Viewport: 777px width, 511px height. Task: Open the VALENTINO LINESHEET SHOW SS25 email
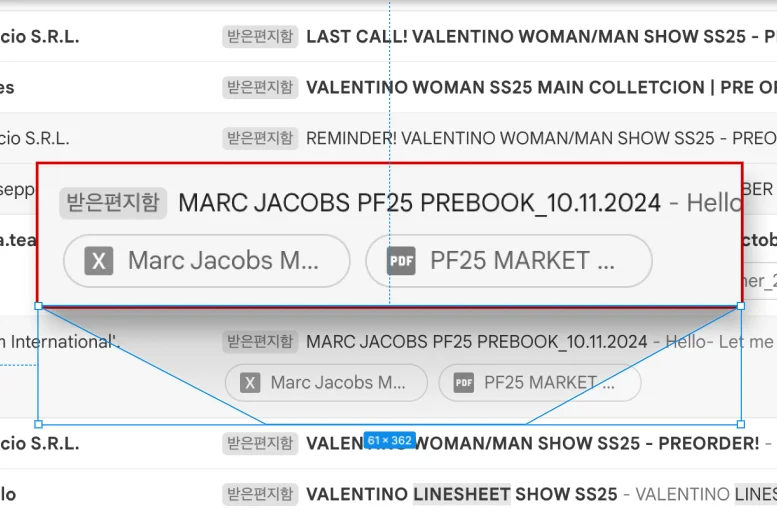460,494
